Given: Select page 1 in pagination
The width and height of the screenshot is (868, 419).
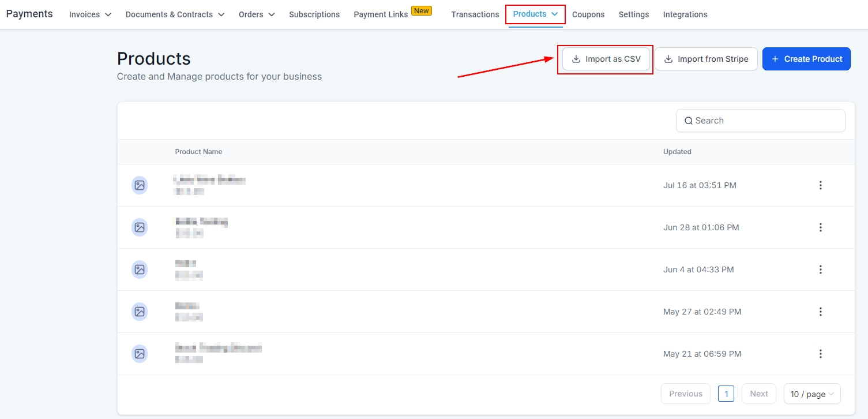Looking at the screenshot, I should pyautogui.click(x=726, y=394).
